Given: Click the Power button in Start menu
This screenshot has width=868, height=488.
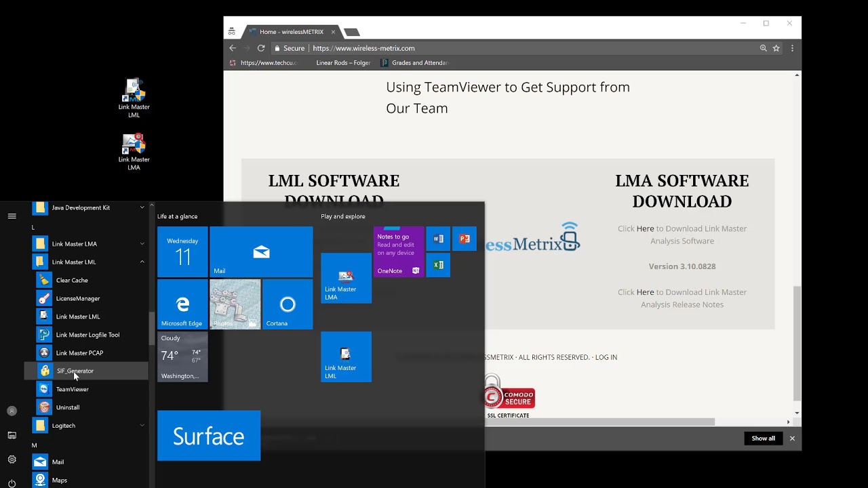Looking at the screenshot, I should point(12,483).
